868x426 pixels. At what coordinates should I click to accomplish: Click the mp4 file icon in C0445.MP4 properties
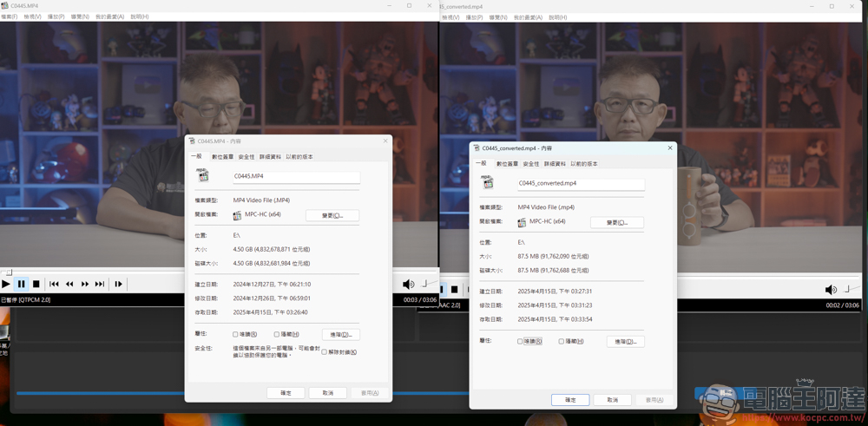coord(202,176)
